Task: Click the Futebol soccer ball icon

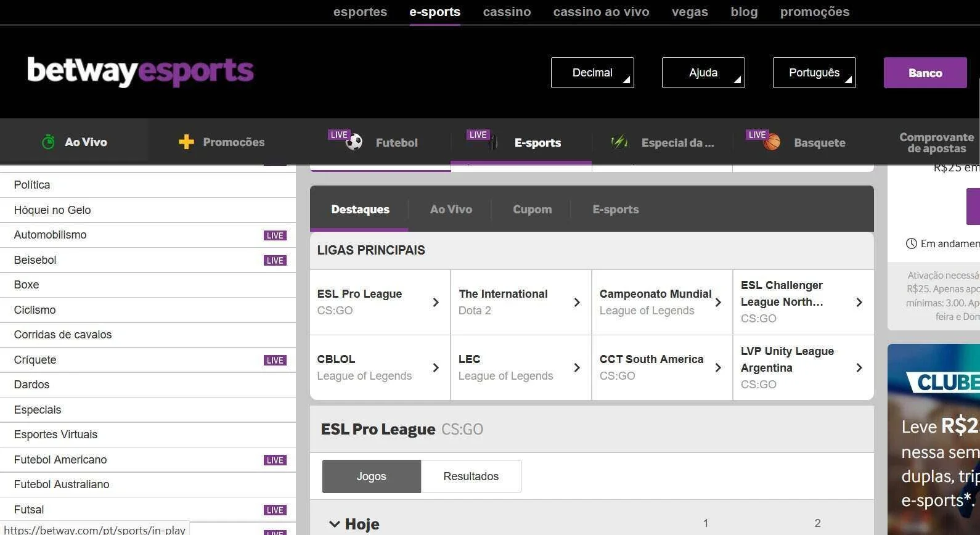Action: pos(354,142)
